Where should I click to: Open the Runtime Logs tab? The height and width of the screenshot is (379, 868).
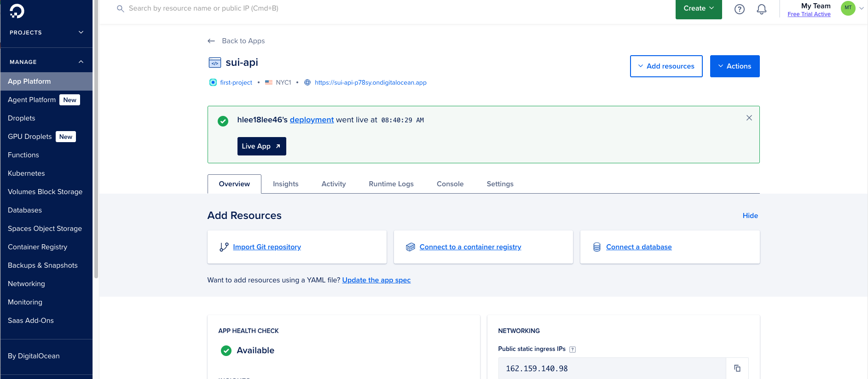[x=391, y=184]
